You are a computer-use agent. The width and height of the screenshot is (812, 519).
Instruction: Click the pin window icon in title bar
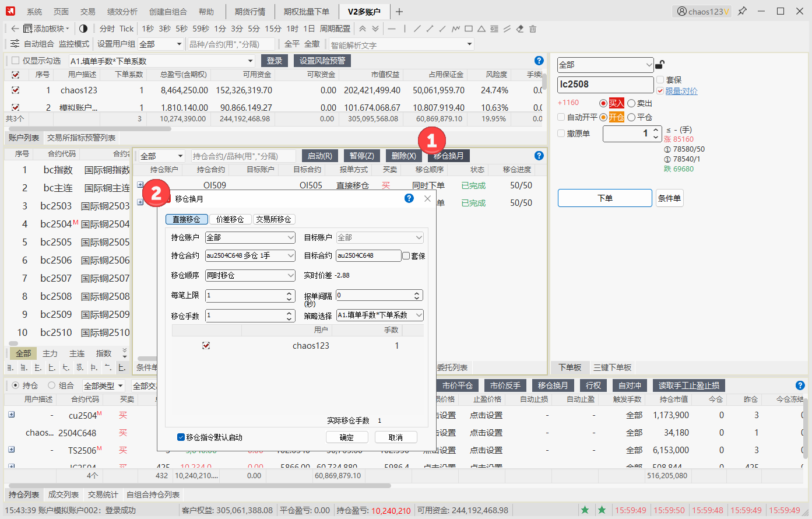coord(742,11)
